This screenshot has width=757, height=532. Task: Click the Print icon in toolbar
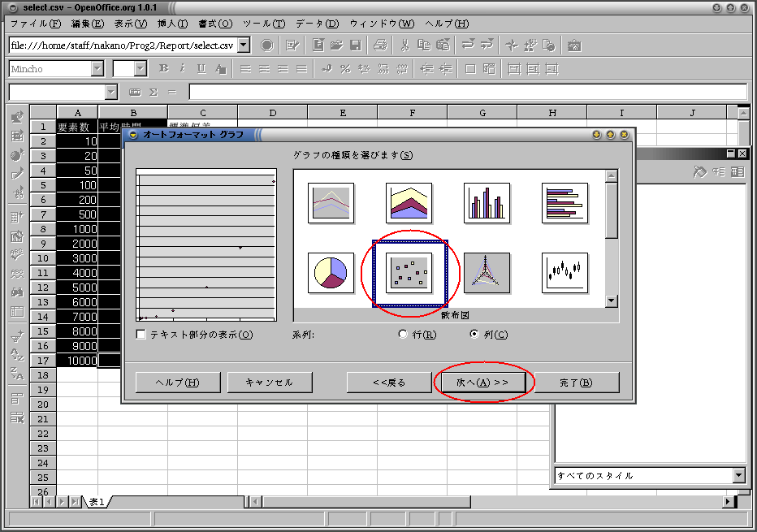(380, 45)
